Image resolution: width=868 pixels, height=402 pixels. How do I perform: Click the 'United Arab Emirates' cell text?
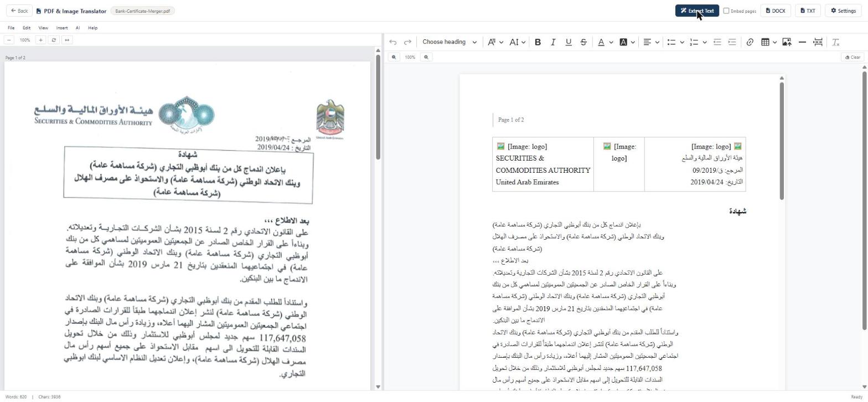tap(527, 182)
